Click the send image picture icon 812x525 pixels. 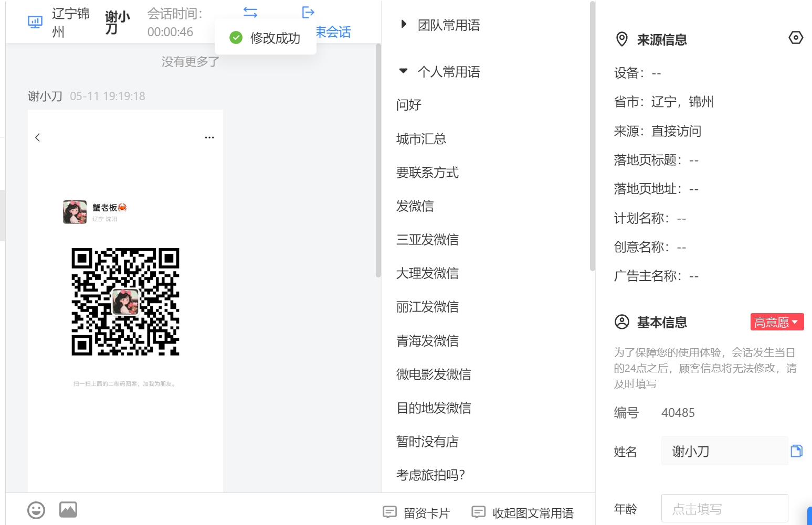pyautogui.click(x=68, y=509)
